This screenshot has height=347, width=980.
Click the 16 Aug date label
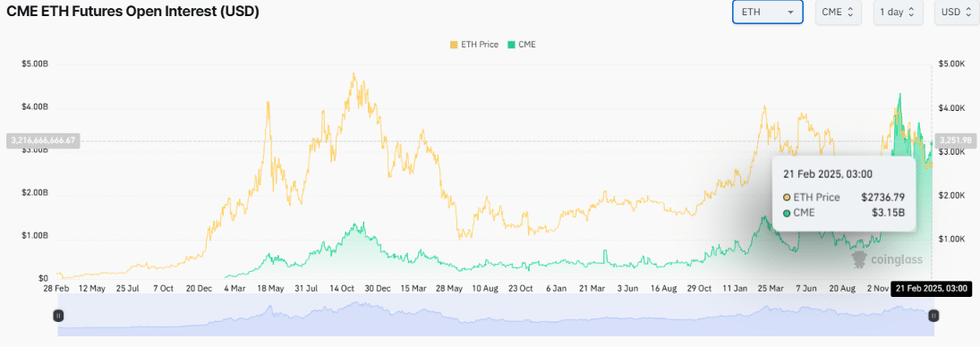pyautogui.click(x=664, y=288)
